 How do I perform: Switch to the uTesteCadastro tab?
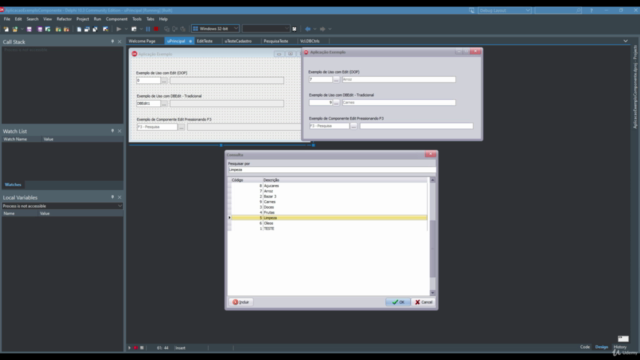238,41
